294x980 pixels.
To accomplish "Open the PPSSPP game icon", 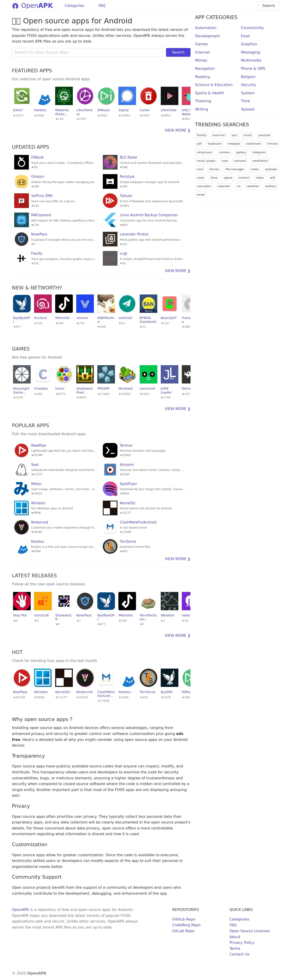I will click(106, 374).
